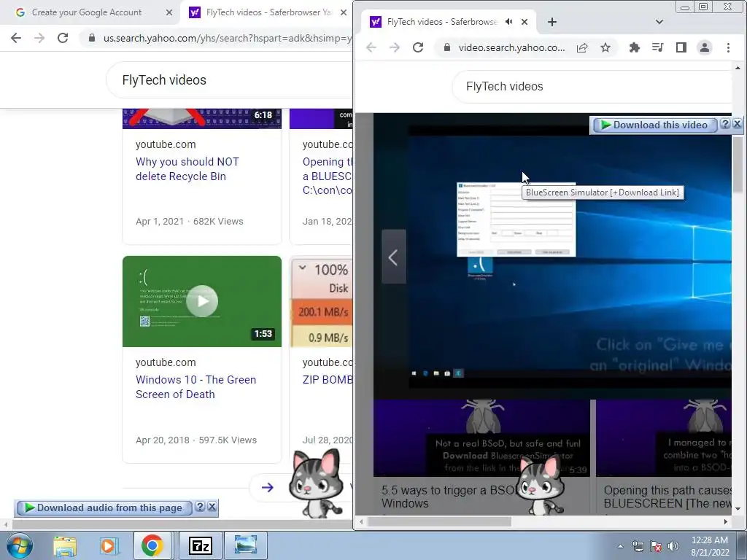Viewport: 747px width, 560px height.
Task: Open Opening this path BLUESCREEN link in left window
Action: coord(328,176)
